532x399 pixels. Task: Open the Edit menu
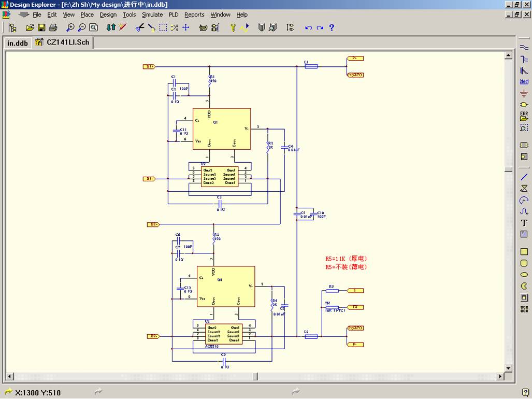[x=52, y=15]
